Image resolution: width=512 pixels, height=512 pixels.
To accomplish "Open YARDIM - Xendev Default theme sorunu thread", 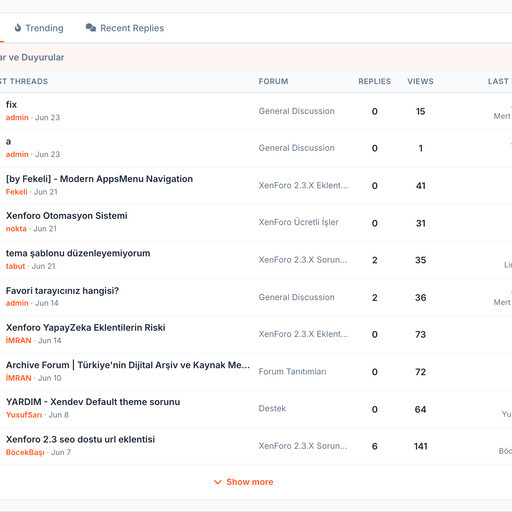I will tap(93, 402).
